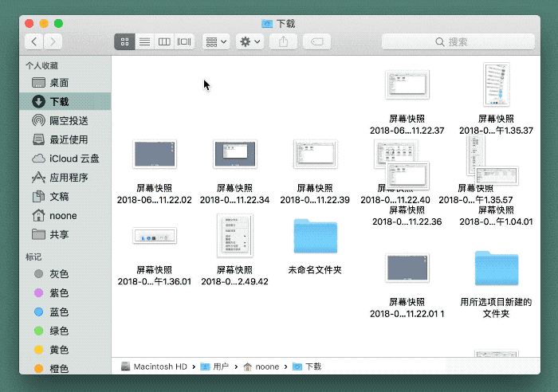The width and height of the screenshot is (558, 392).
Task: Switch to gallery/cover flow view
Action: click(x=184, y=41)
